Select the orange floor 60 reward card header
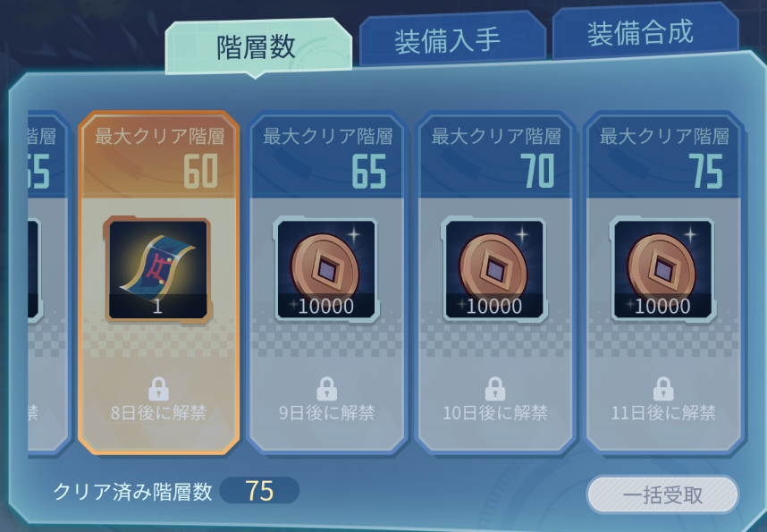The image size is (767, 532). (x=158, y=156)
